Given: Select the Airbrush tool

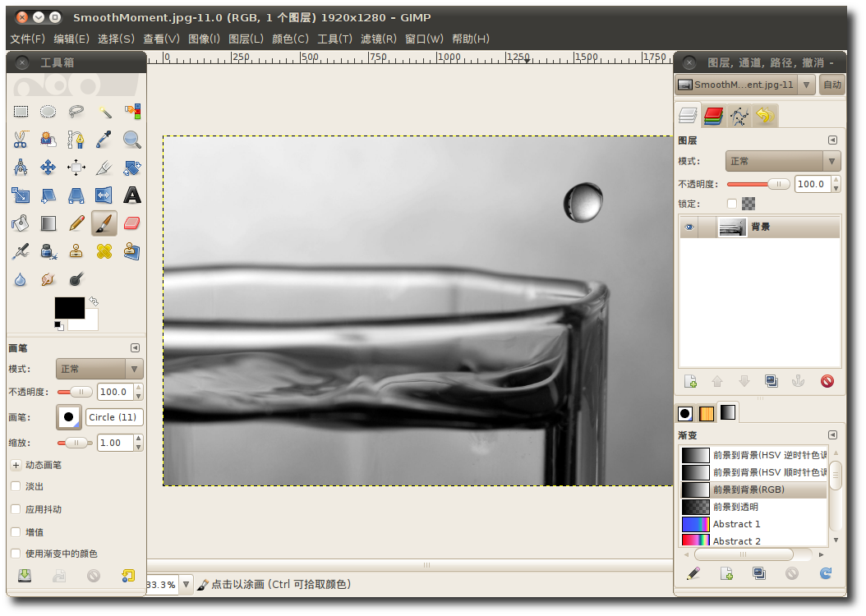Looking at the screenshot, I should (21, 251).
